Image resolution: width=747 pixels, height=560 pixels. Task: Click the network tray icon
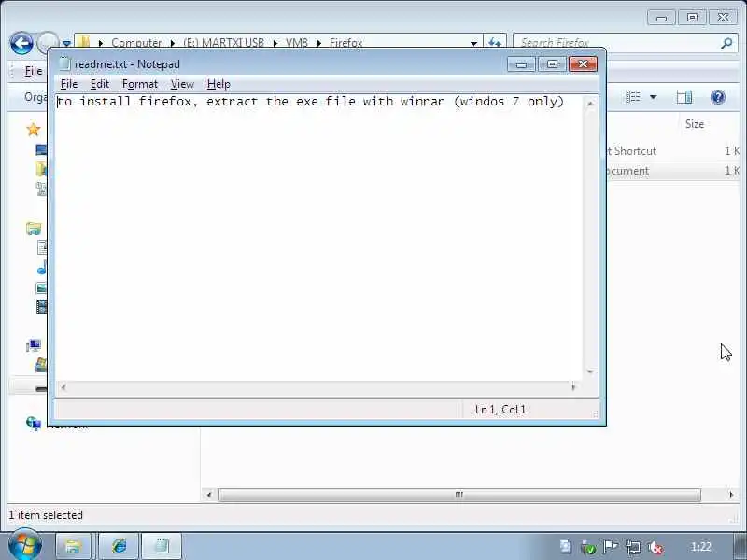click(x=633, y=548)
